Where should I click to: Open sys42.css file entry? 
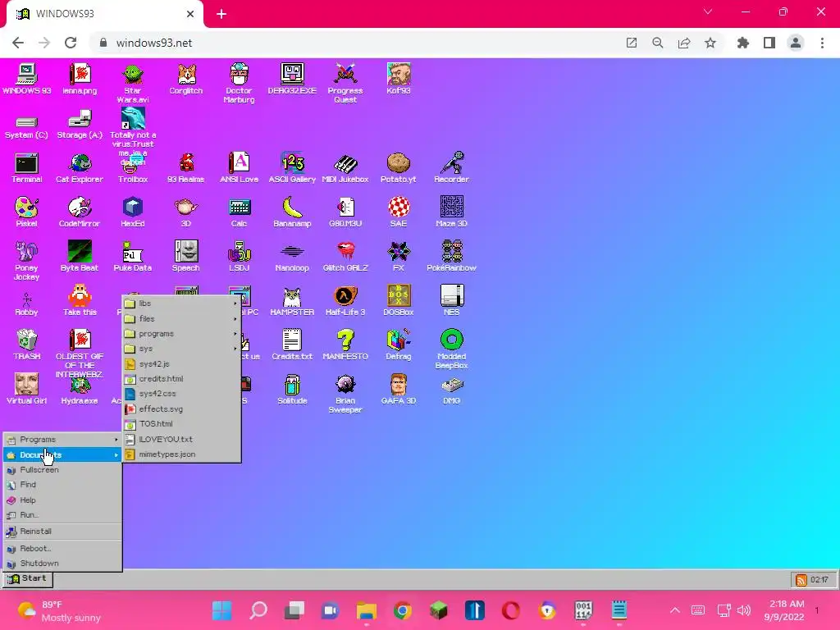coord(181,394)
